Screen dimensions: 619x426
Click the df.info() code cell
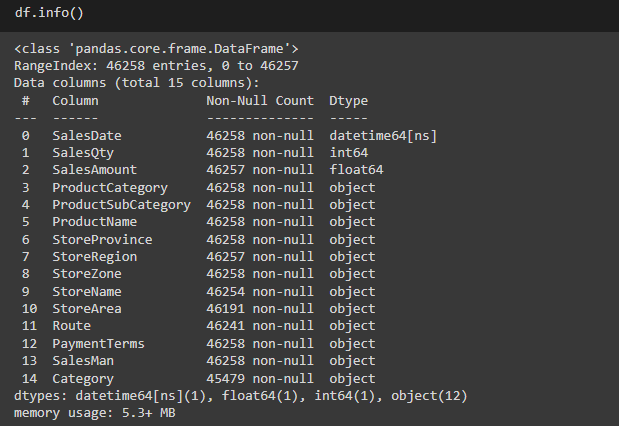[x=310, y=15]
